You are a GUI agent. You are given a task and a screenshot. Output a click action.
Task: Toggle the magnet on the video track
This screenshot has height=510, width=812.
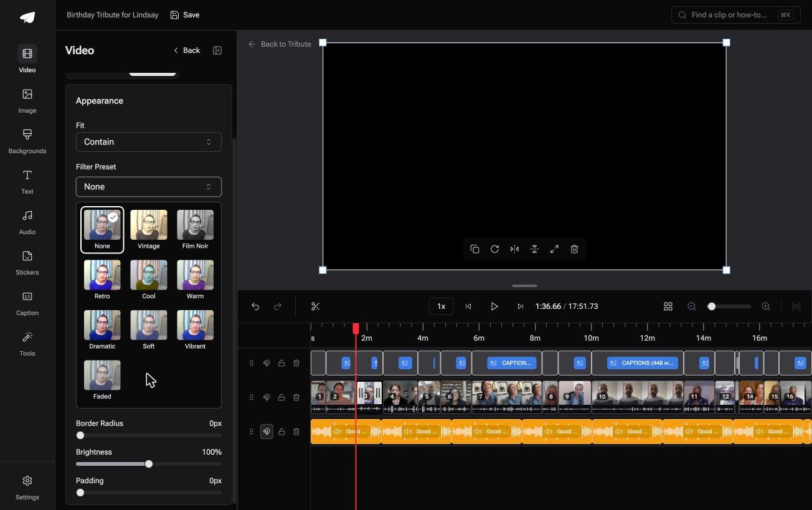click(x=267, y=397)
